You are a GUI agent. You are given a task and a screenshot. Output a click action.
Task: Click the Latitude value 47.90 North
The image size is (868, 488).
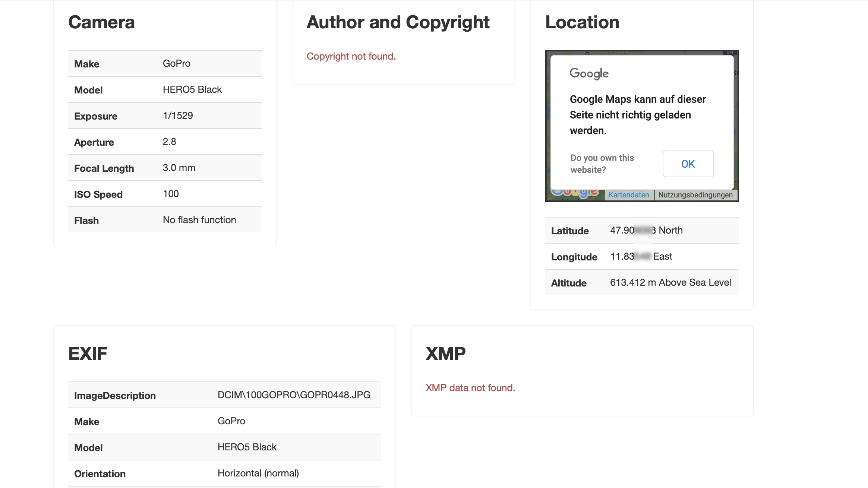[646, 230]
